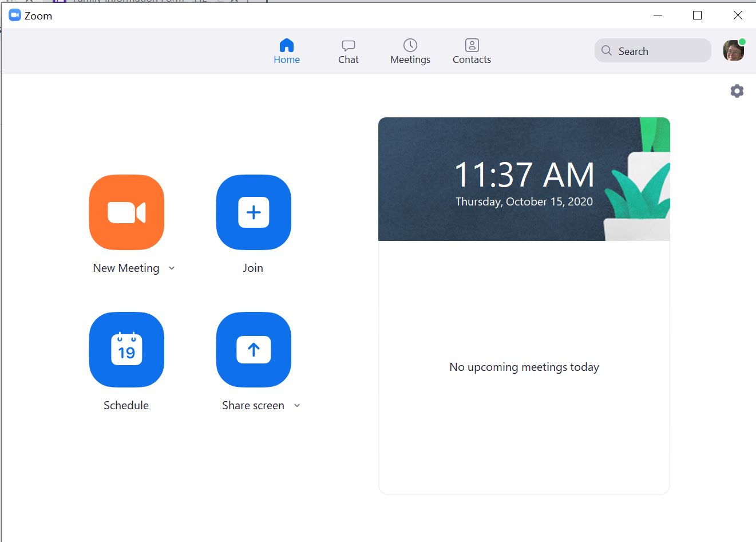Open the Meetings clock icon

pyautogui.click(x=410, y=45)
